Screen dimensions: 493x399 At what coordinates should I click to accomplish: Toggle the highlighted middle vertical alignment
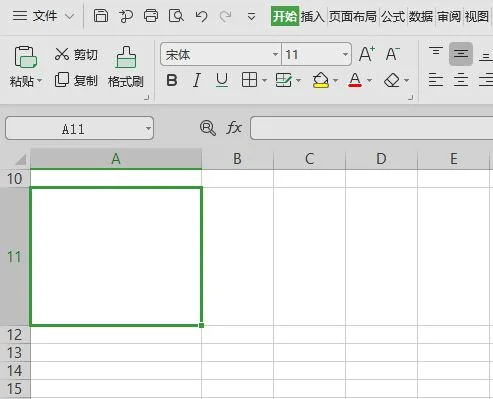tap(461, 54)
